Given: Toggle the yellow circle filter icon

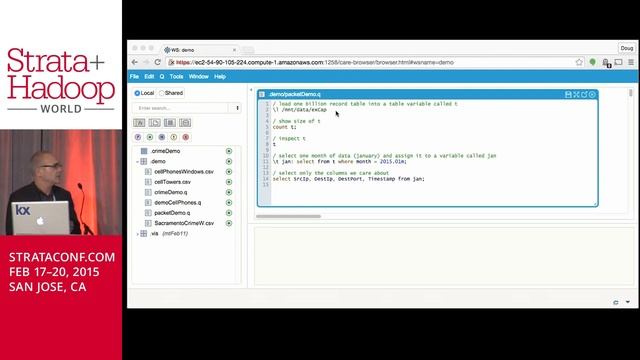Looking at the screenshot, I should pos(173,137).
